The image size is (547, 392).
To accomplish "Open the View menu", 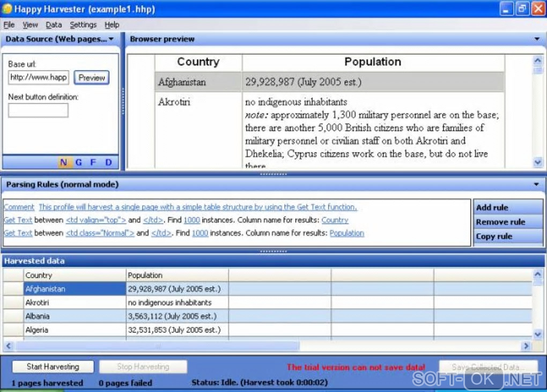I will click(x=30, y=25).
